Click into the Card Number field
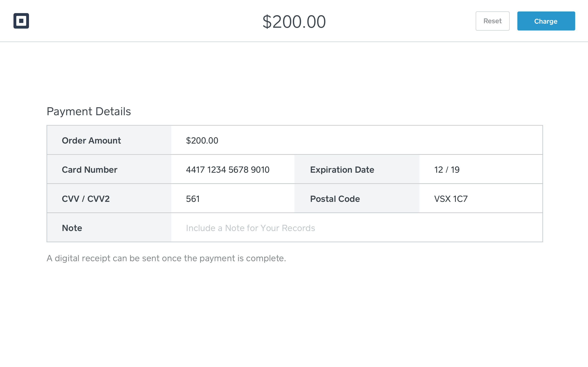This screenshot has width=588, height=367. coord(228,170)
